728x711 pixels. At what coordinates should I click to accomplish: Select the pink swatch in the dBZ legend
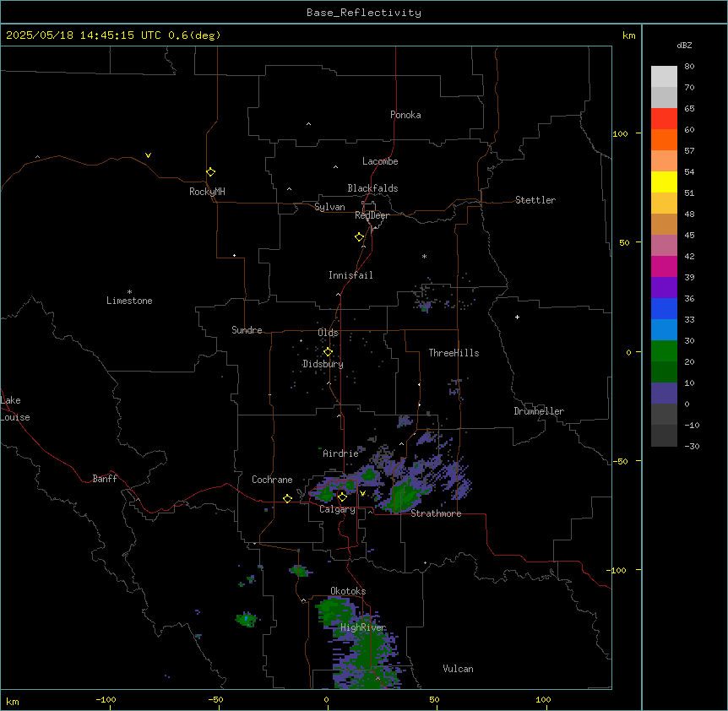(664, 245)
